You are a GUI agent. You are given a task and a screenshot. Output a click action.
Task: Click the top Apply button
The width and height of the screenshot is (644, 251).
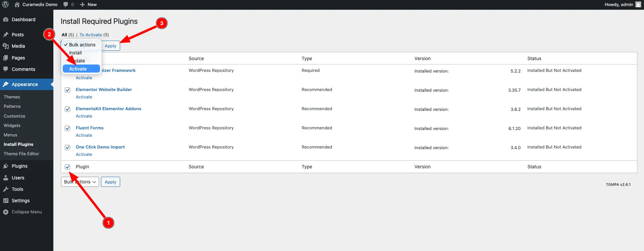(x=110, y=46)
